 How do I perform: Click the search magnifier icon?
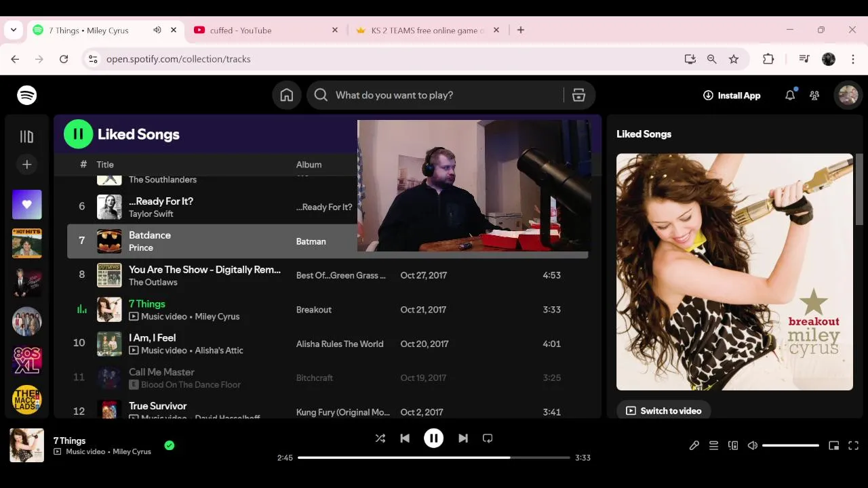321,96
